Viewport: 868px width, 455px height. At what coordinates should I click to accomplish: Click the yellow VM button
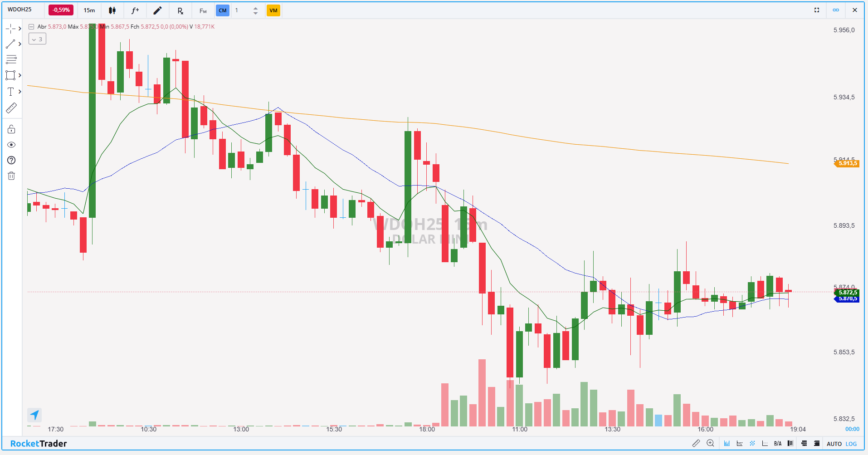tap(273, 10)
